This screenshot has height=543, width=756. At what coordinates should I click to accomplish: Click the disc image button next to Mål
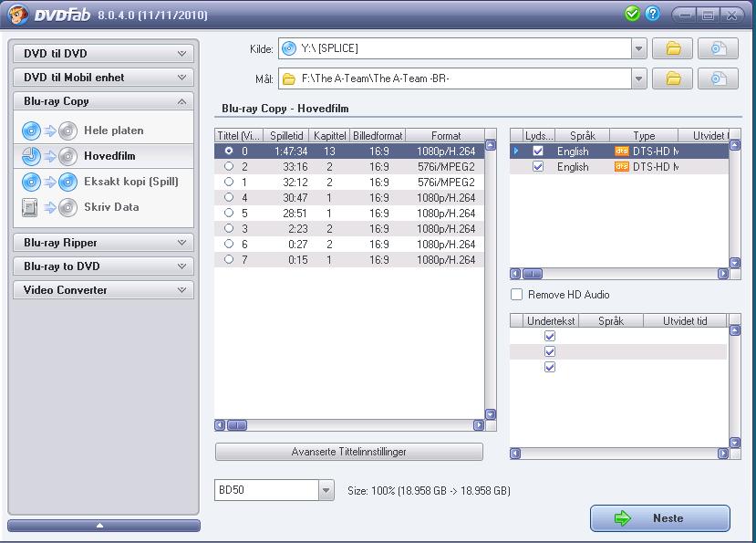pyautogui.click(x=718, y=78)
